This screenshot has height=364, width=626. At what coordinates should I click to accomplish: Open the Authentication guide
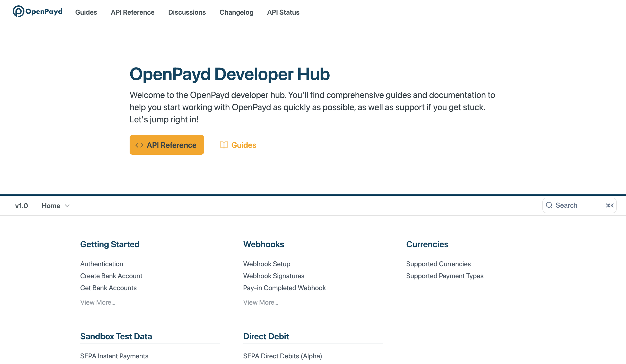click(101, 264)
